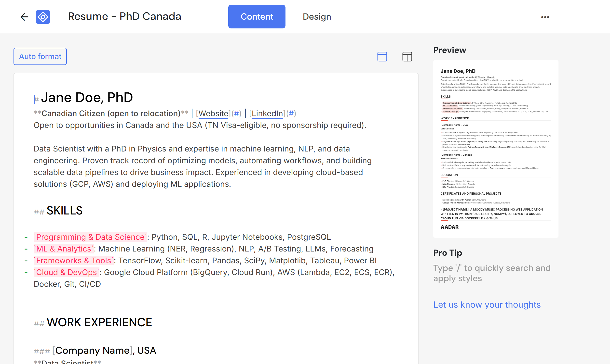
Task: Select the 'Cloud & DevOps' highlighted span
Action: pyautogui.click(x=66, y=272)
